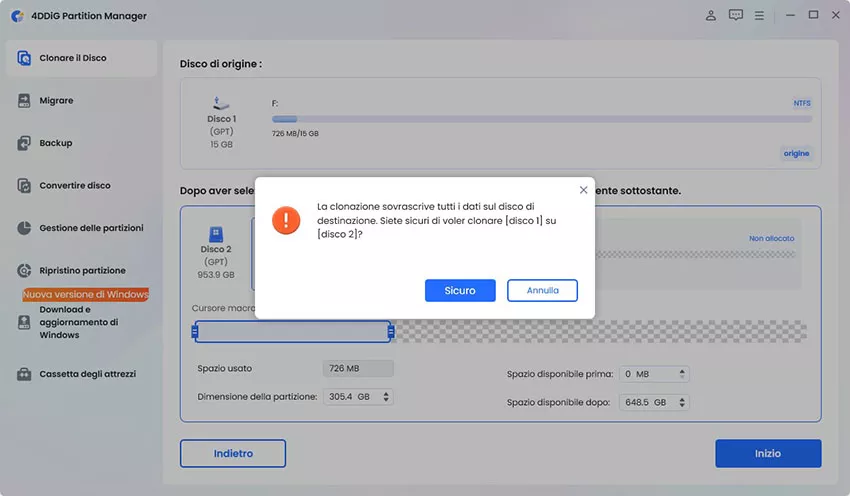Viewport: 850px width, 496px height.
Task: Cancel cloning with the Annulla button
Action: point(542,290)
